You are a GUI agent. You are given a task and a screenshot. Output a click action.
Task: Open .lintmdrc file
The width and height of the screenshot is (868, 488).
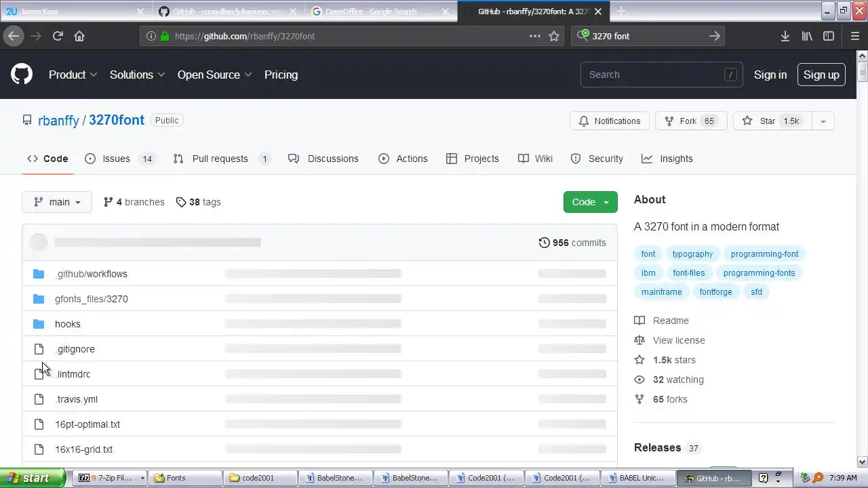(x=73, y=374)
